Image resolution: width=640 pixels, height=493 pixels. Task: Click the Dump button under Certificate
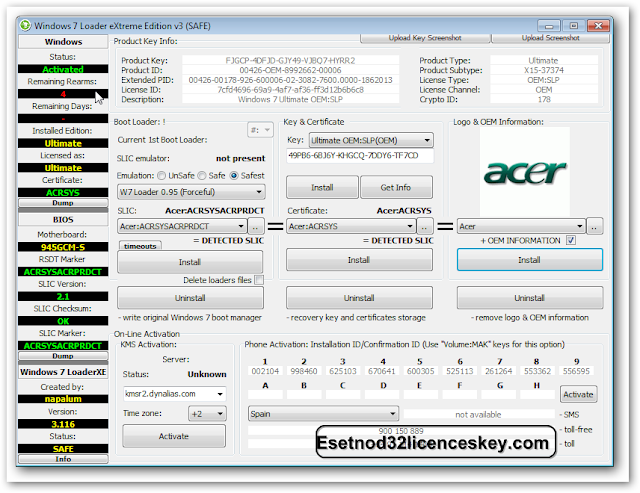click(63, 203)
